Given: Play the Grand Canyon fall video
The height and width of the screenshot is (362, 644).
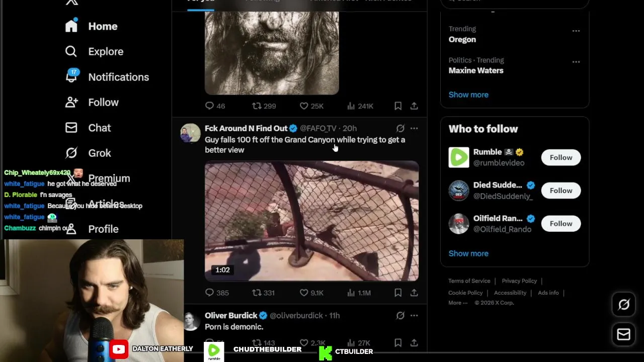Looking at the screenshot, I should [x=311, y=221].
